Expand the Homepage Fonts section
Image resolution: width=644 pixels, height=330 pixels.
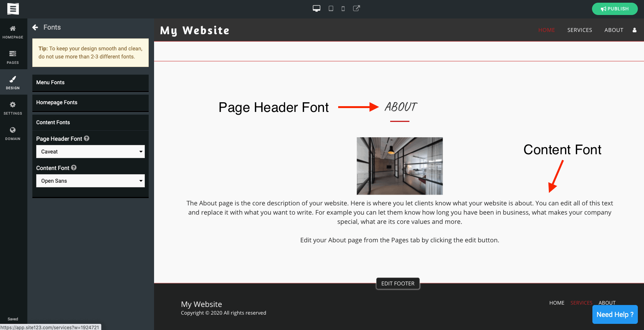coord(91,102)
